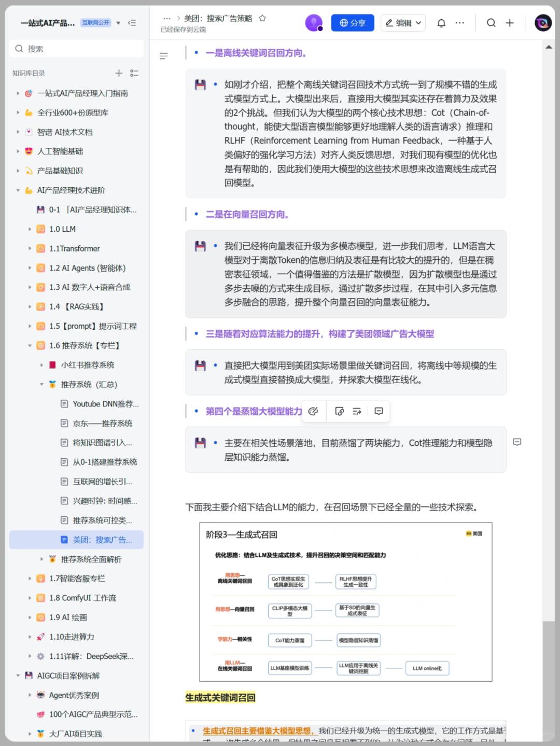The image size is (560, 746).
Task: Focus the sidebar search field
Action: click(x=76, y=49)
